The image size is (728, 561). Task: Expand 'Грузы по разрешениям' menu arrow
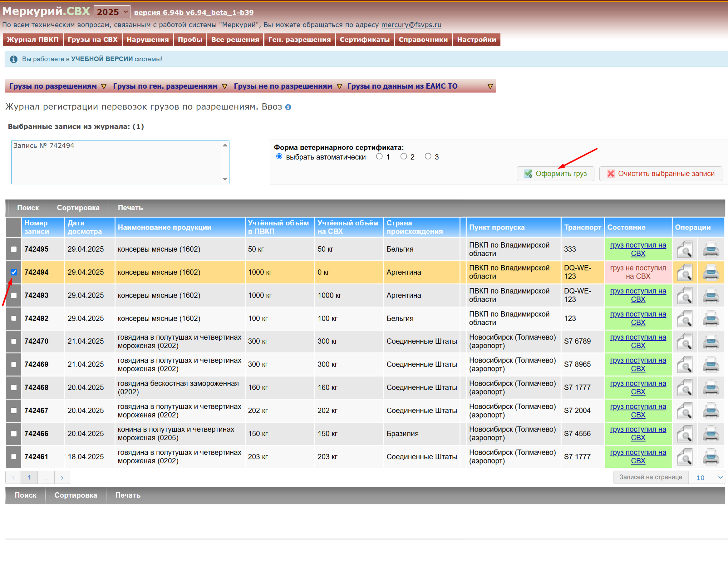tap(104, 86)
